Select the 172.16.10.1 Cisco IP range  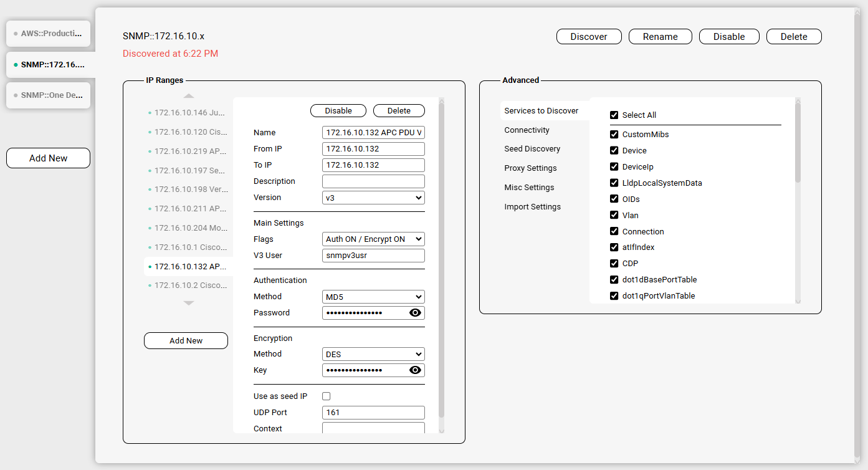click(x=189, y=247)
